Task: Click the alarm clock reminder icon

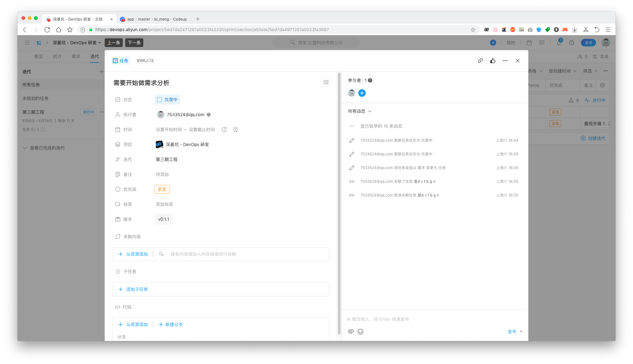Action: tap(236, 130)
